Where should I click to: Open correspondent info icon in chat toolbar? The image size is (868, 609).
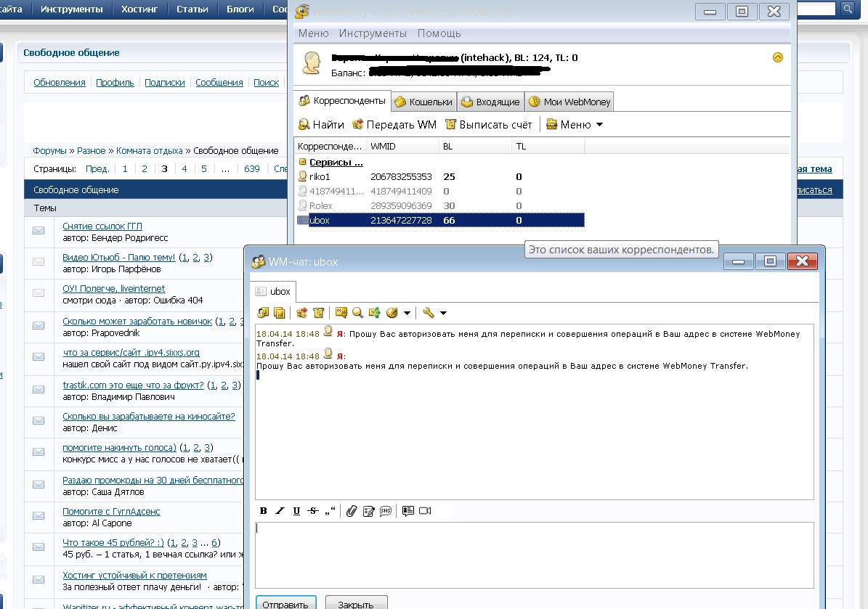click(263, 313)
